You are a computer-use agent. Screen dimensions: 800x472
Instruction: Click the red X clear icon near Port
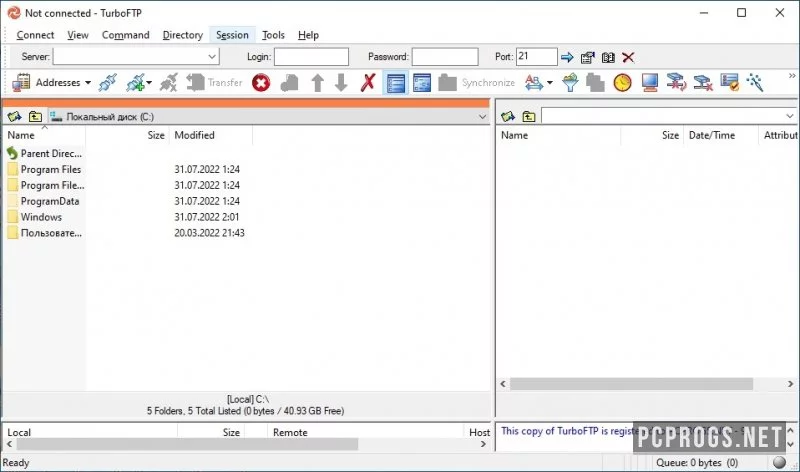(x=628, y=57)
